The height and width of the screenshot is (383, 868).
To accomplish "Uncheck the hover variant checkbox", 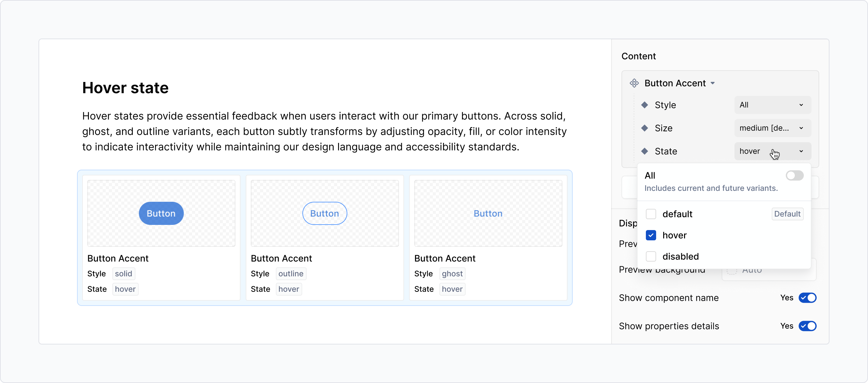I will tap(651, 235).
